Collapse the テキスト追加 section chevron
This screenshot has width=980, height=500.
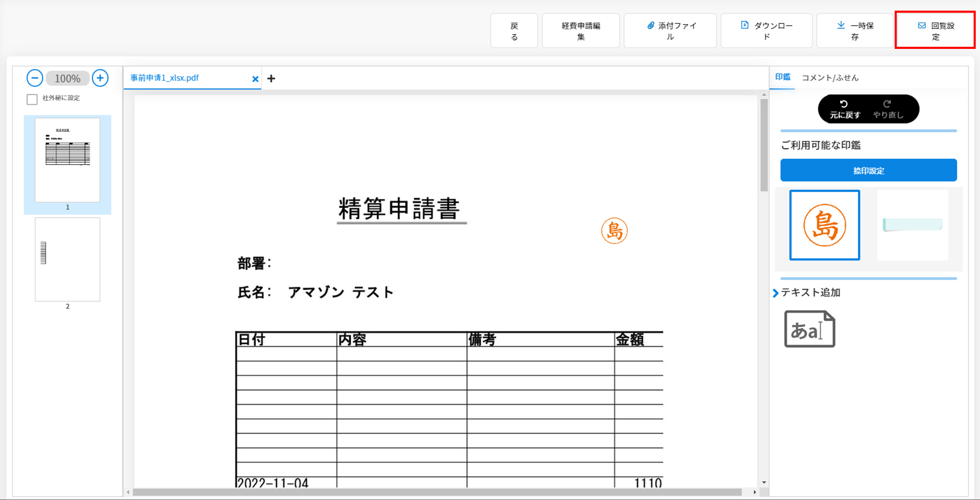click(x=775, y=293)
